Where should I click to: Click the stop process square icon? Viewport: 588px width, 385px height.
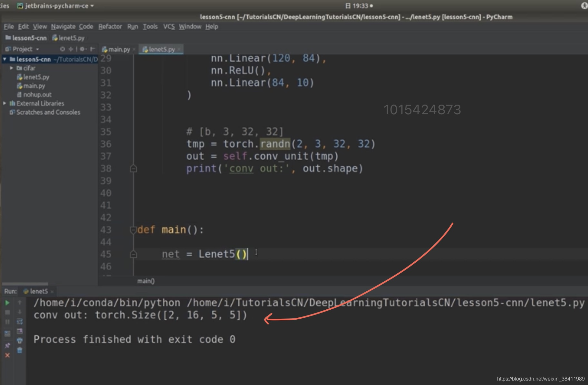point(7,312)
